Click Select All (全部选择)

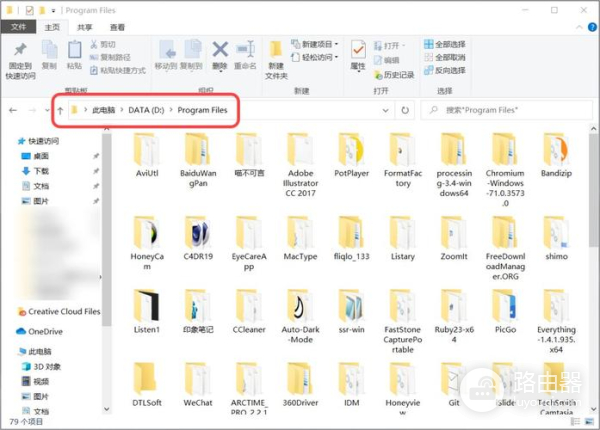(x=445, y=44)
